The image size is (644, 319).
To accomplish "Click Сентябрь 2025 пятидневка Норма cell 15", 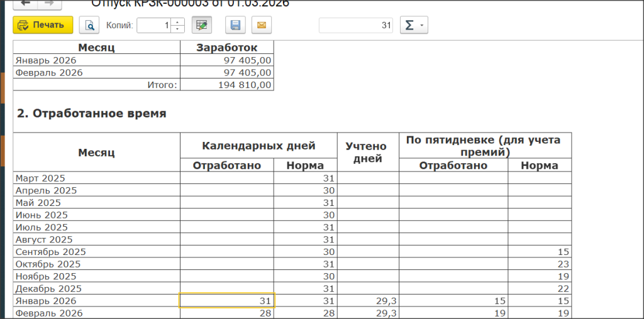I will 540,252.
